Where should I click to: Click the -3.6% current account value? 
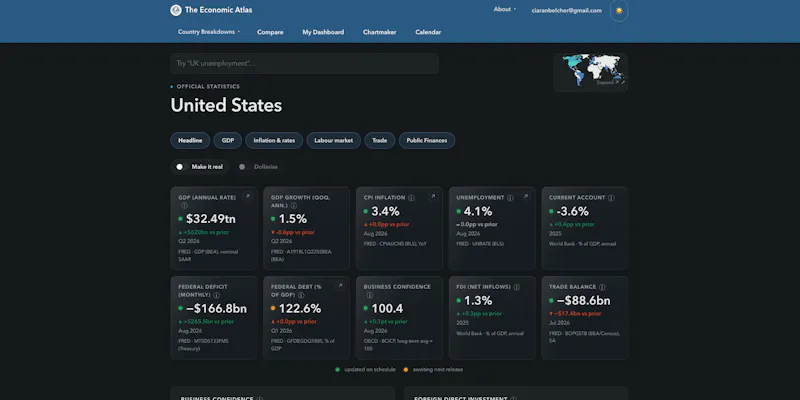pyautogui.click(x=572, y=211)
